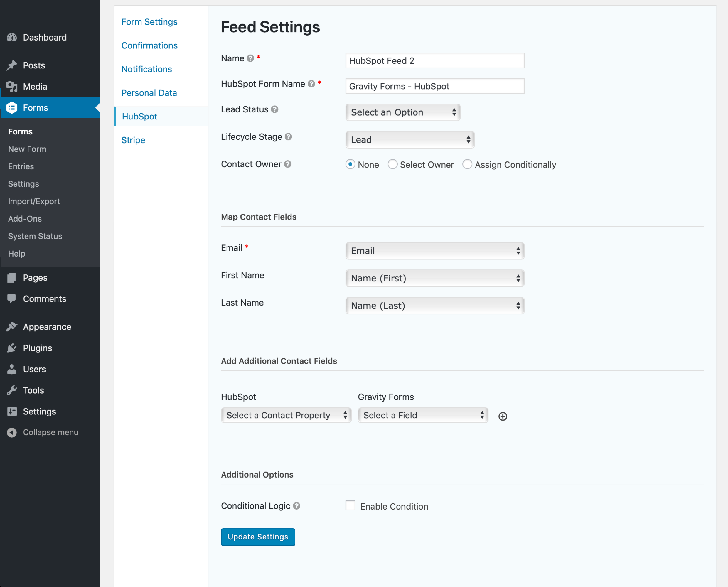The image size is (728, 587).
Task: Open the Lifecycle Stage dropdown
Action: tap(410, 140)
